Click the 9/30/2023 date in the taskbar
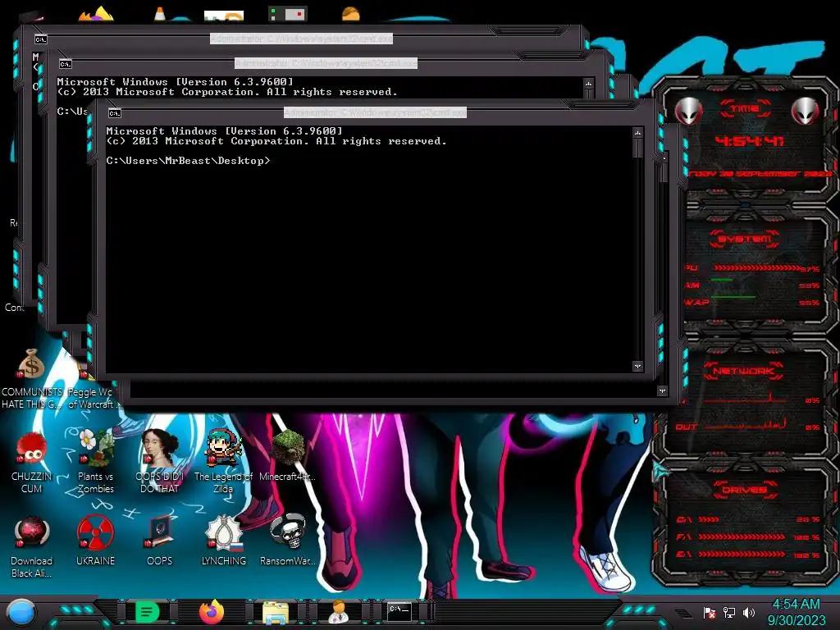 797,620
